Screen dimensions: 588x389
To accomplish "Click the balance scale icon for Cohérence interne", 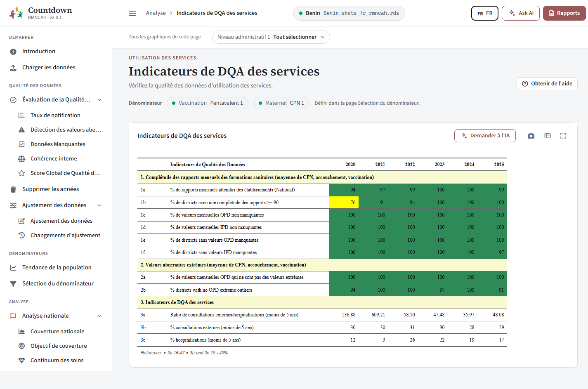I will click(x=21, y=159).
